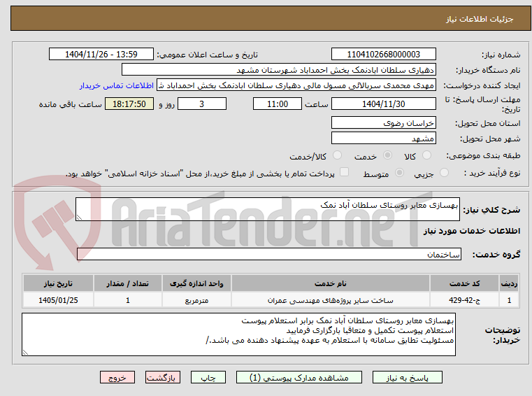This screenshot has width=532, height=396.
Task: Click the ایجاد کننده درخواست field
Action: tap(296, 85)
